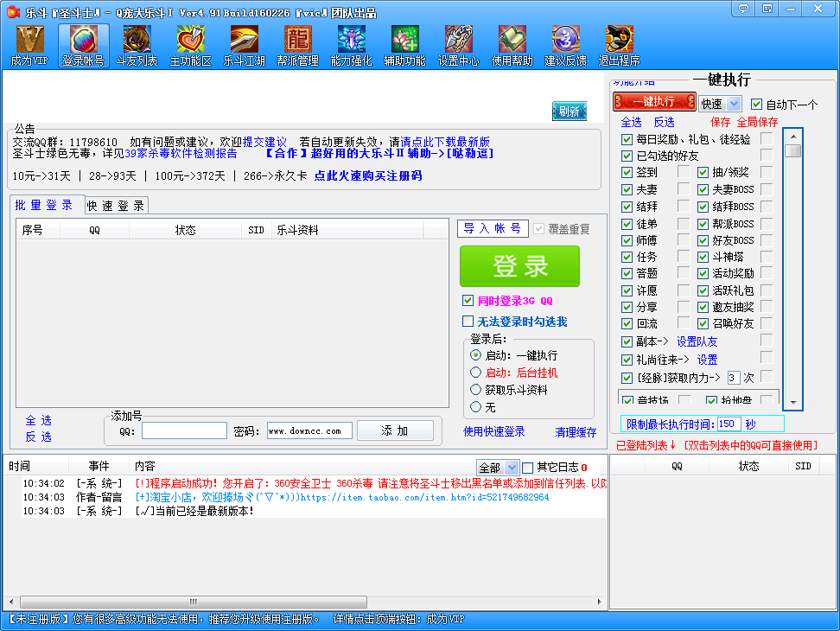Toggle the 同时登录3G QQ checkbox
This screenshot has width=840, height=631.
point(468,301)
